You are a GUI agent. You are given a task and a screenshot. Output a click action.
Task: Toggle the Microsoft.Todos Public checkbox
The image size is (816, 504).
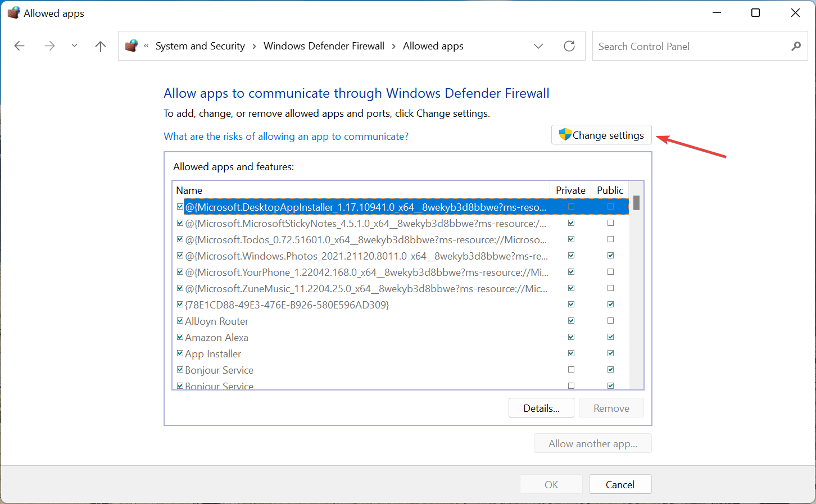pyautogui.click(x=610, y=239)
